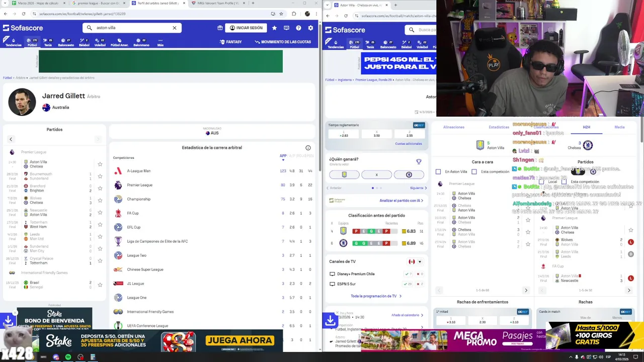Viewport: 644px width, 362px height.
Task: Click the trophy icon beside ¿Quién ganará?
Action: click(x=419, y=161)
